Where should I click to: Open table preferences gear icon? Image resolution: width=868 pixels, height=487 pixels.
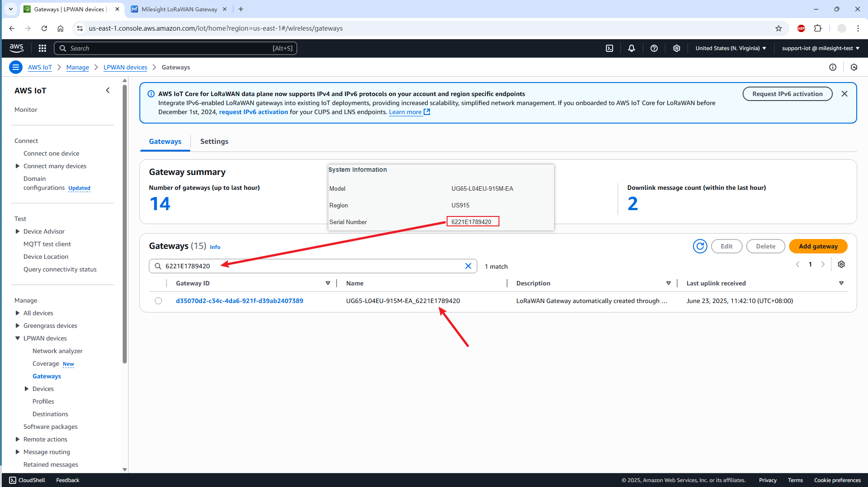(x=841, y=265)
